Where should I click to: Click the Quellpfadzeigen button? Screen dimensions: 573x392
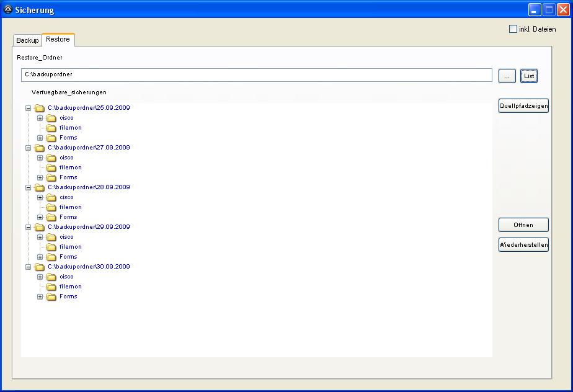coord(523,106)
